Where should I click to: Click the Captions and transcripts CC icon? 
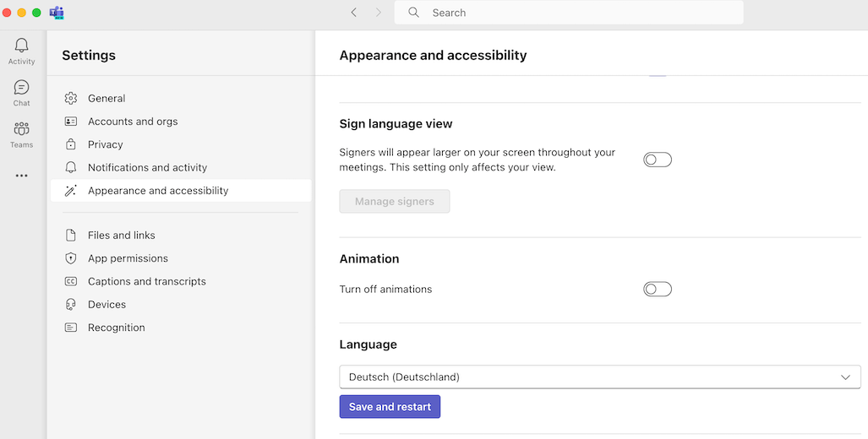click(x=71, y=282)
